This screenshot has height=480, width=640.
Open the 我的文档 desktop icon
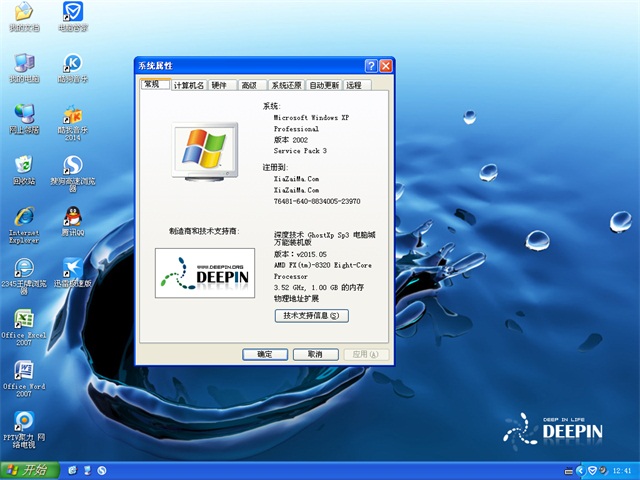point(23,13)
